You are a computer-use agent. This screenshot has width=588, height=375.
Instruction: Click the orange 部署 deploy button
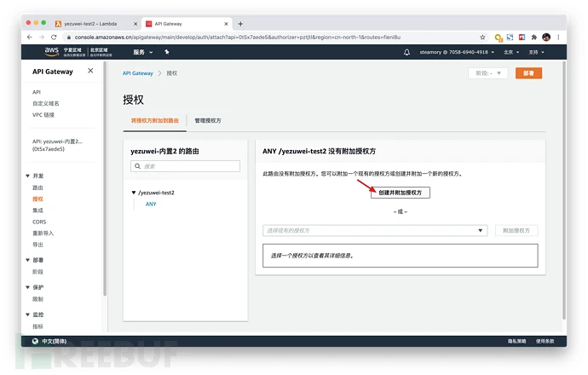pyautogui.click(x=528, y=73)
